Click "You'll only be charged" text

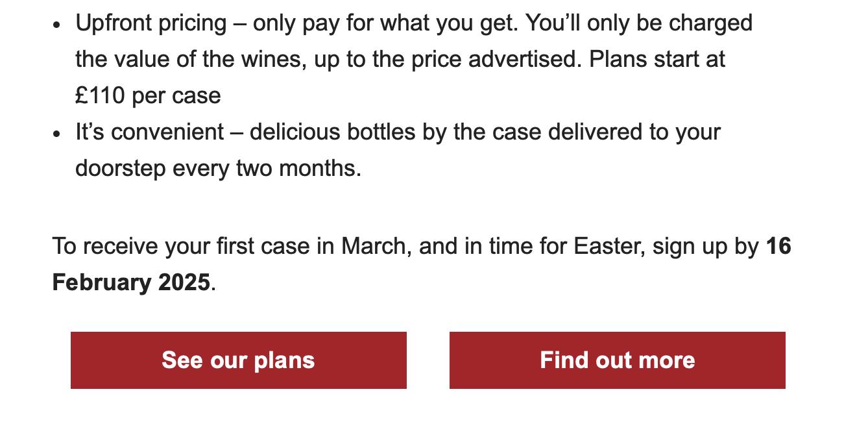[639, 23]
